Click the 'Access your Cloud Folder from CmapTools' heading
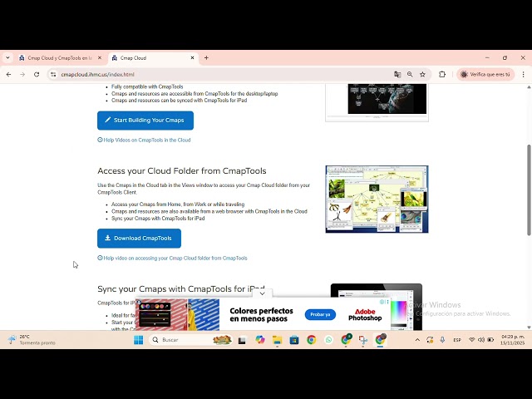 [x=182, y=171]
